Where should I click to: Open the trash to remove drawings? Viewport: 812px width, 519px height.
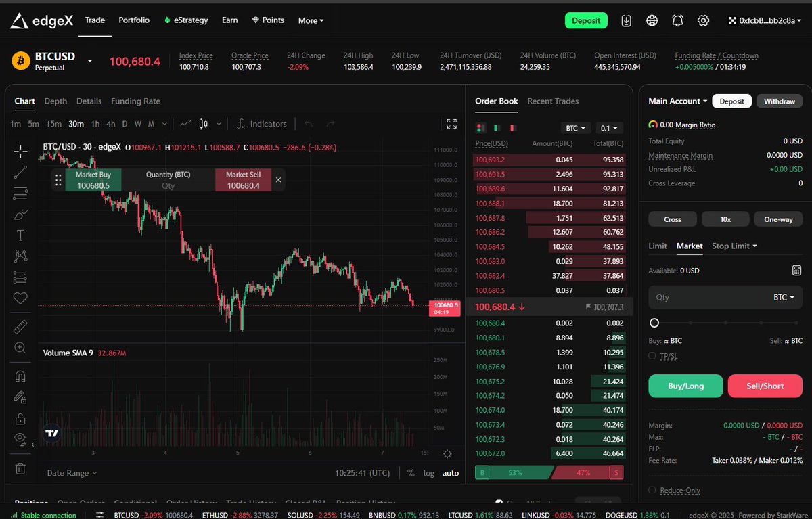click(x=20, y=470)
